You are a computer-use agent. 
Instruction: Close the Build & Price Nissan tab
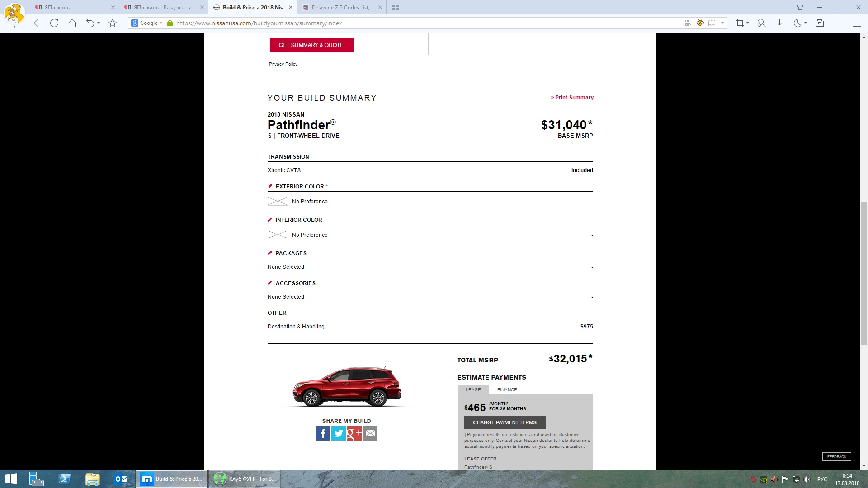click(291, 7)
